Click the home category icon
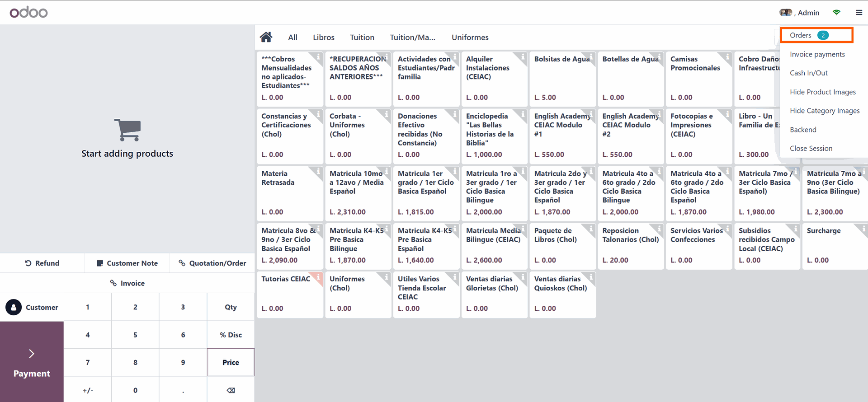Screen dimensions: 868x402 266,37
